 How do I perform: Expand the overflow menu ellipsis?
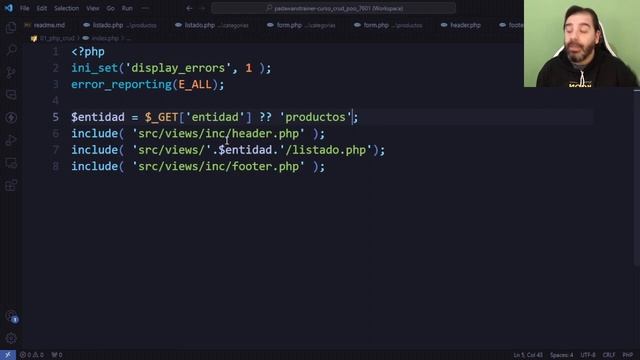(x=145, y=8)
